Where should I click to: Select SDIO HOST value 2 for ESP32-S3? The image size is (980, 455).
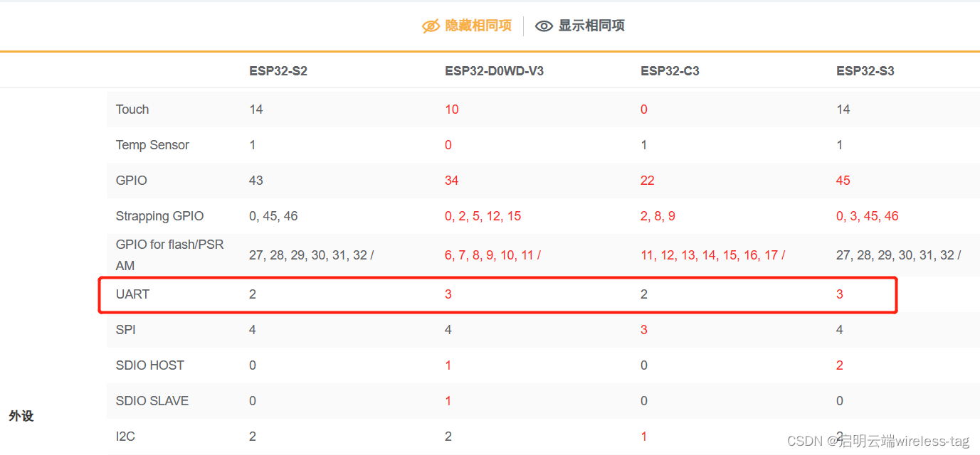840,365
